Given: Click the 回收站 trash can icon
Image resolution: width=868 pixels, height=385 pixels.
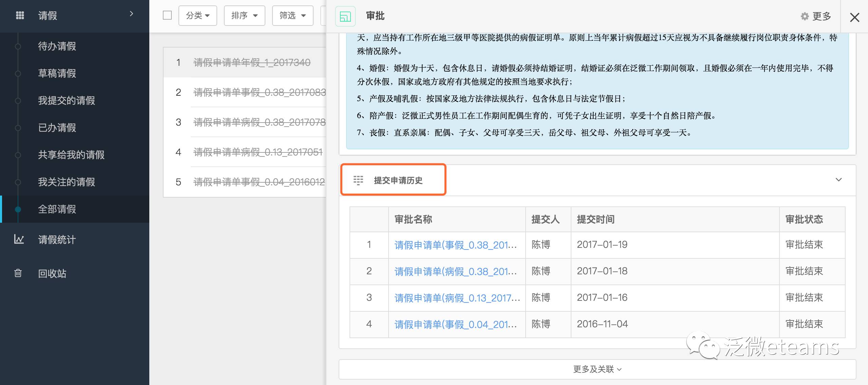Looking at the screenshot, I should point(18,273).
